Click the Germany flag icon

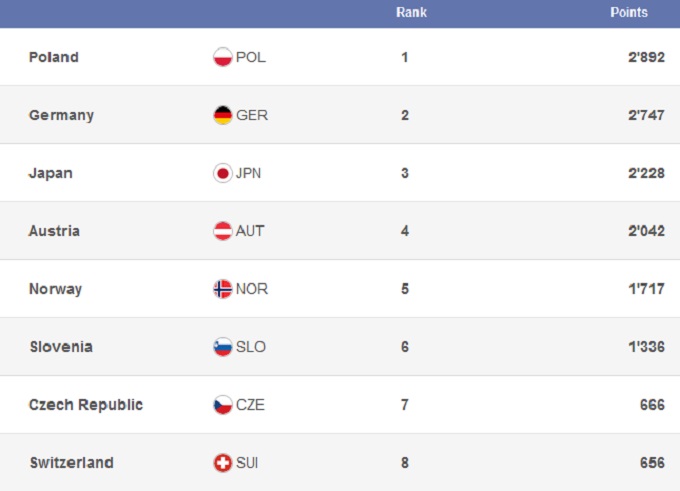point(223,115)
